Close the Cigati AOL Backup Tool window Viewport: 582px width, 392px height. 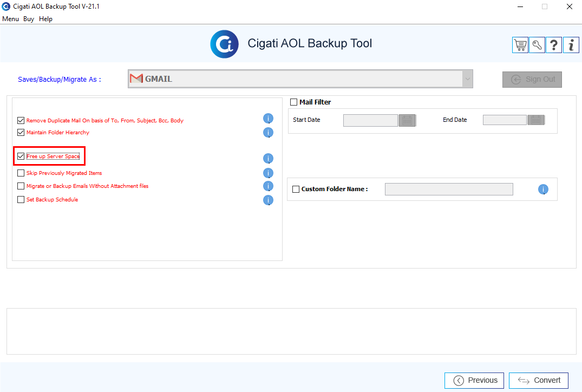[x=570, y=6]
